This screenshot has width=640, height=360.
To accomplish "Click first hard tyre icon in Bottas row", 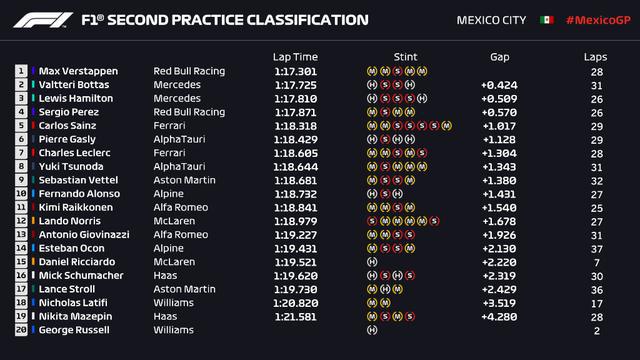I will (x=372, y=84).
